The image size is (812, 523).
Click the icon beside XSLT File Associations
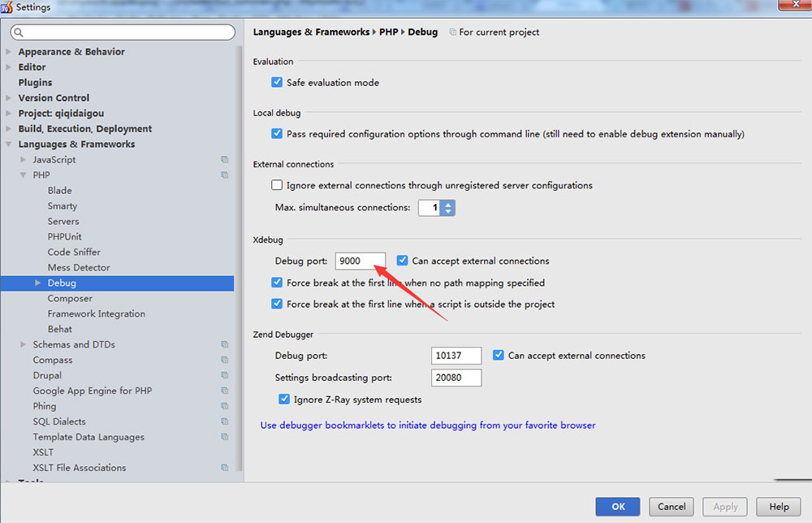click(x=225, y=468)
